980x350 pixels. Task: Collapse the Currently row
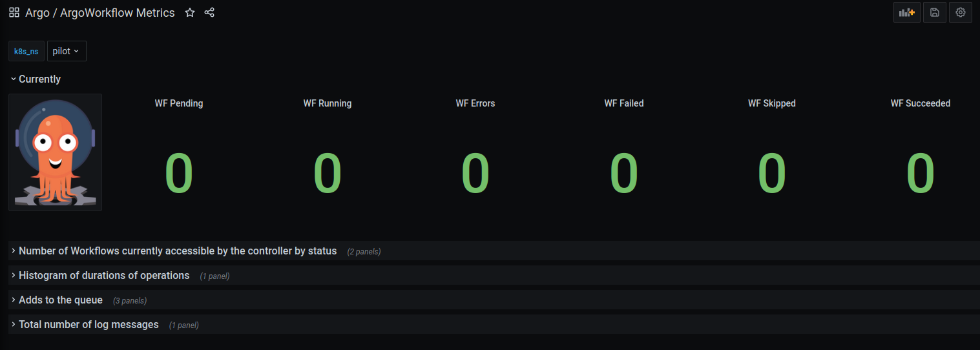pos(36,79)
